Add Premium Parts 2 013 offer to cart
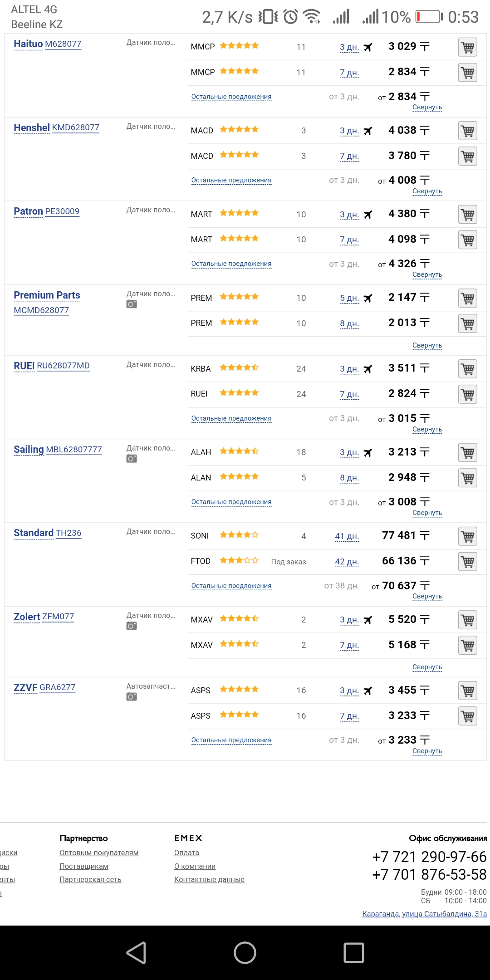This screenshot has height=980, width=490. [467, 323]
